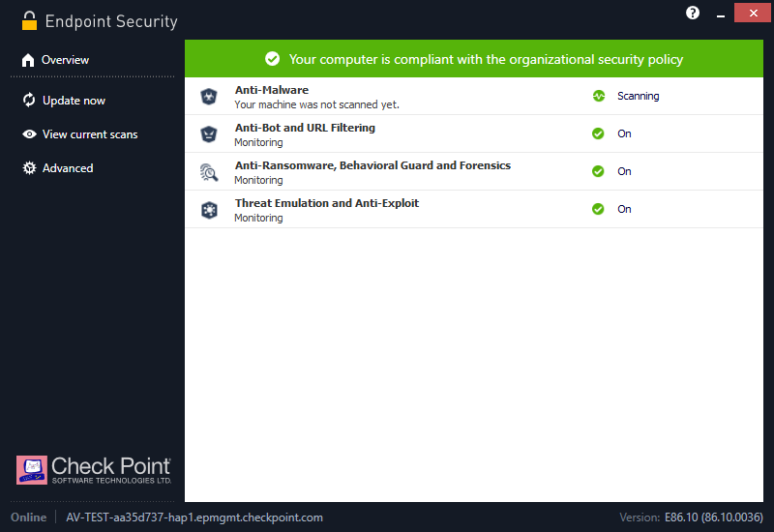The height and width of the screenshot is (532, 774).
Task: Click the orange padlock icon in title
Action: tap(30, 20)
